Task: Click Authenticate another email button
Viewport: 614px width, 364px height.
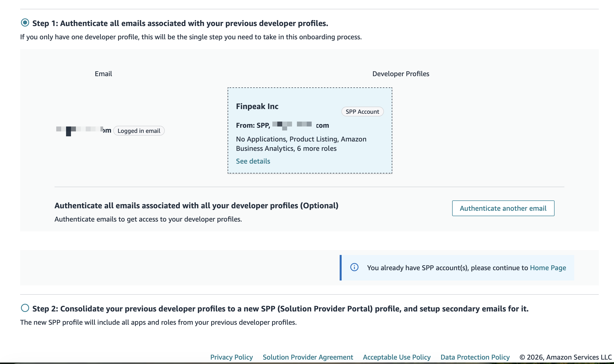Action: point(503,208)
